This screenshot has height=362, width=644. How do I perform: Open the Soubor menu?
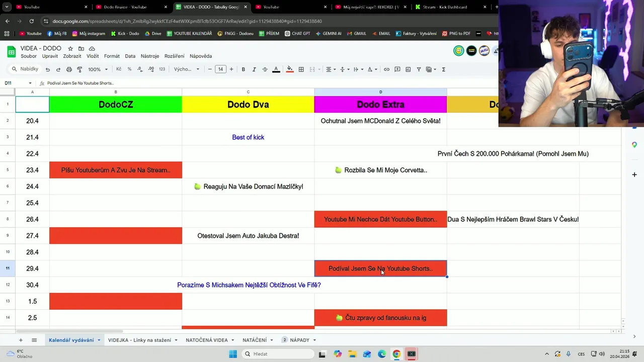29,56
